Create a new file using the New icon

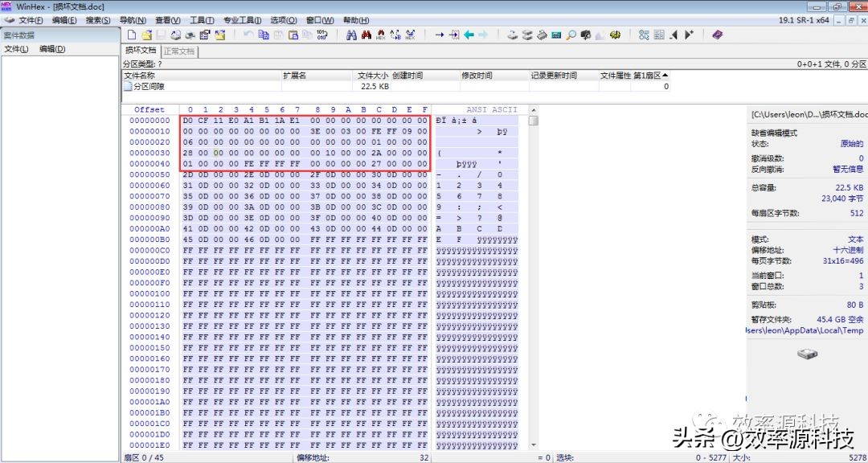pyautogui.click(x=133, y=35)
